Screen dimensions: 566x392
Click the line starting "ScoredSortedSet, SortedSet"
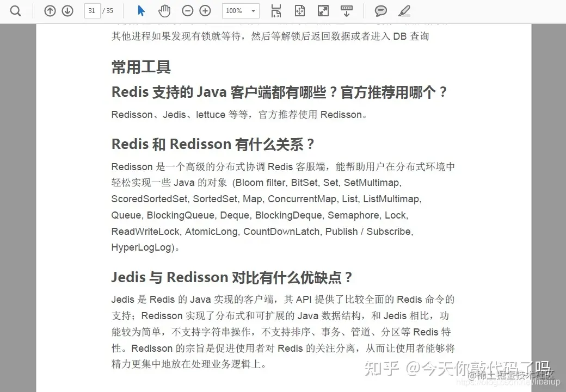266,199
